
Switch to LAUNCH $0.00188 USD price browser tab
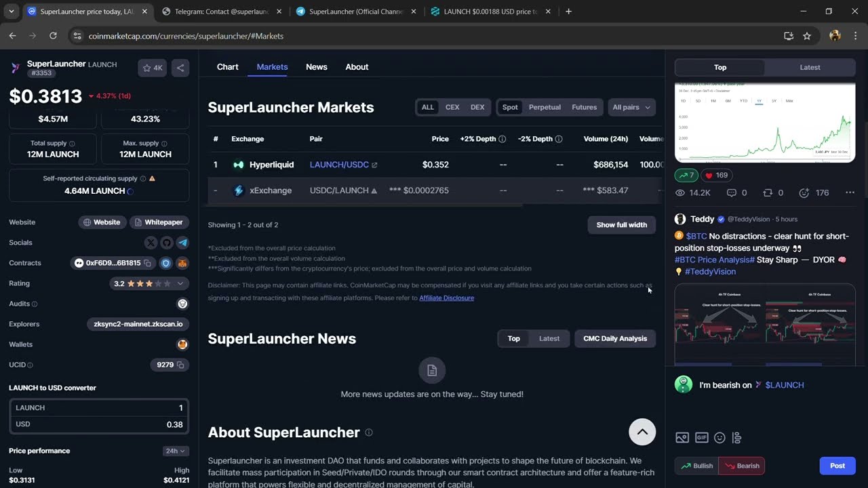pyautogui.click(x=491, y=12)
